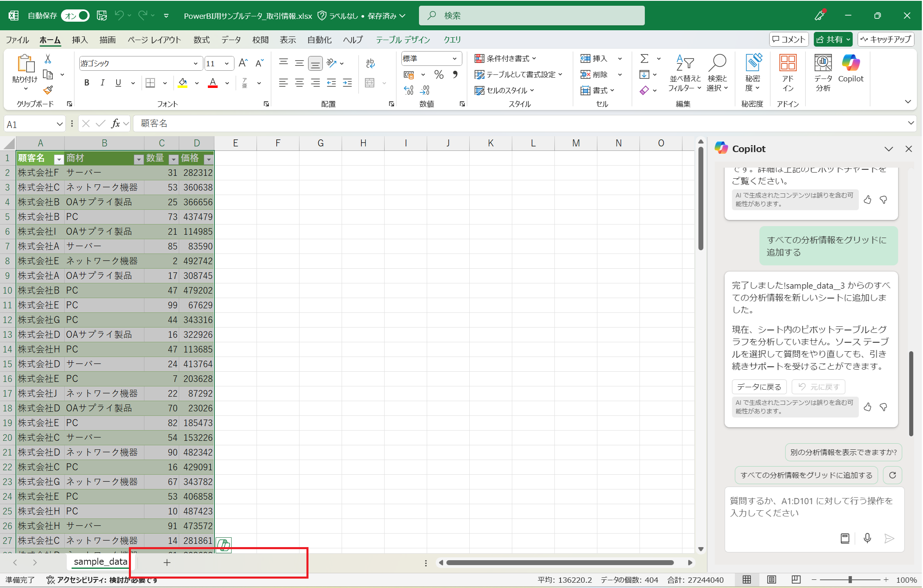Open the Sensitivity label button
The height and width of the screenshot is (588, 923).
tap(752, 73)
